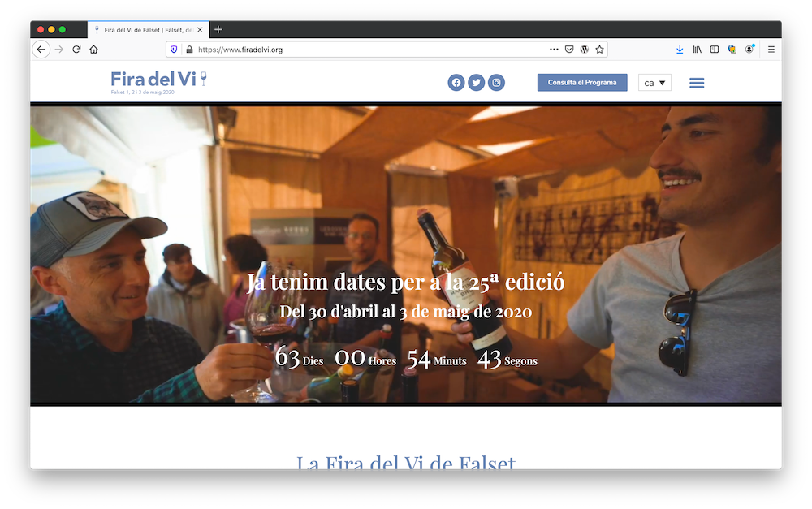The width and height of the screenshot is (812, 509).
Task: Show tracking protection shield info
Action: point(174,50)
